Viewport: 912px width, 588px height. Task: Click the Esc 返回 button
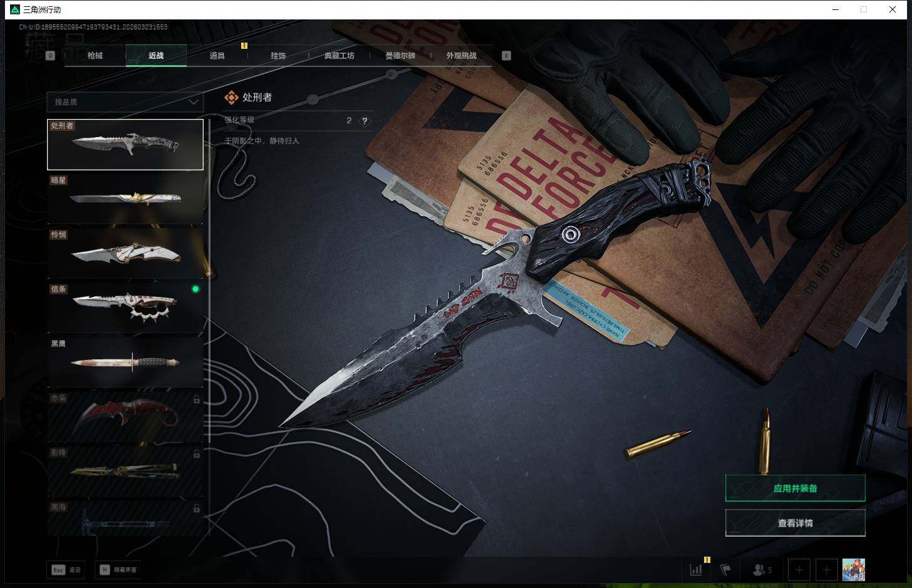(x=66, y=570)
